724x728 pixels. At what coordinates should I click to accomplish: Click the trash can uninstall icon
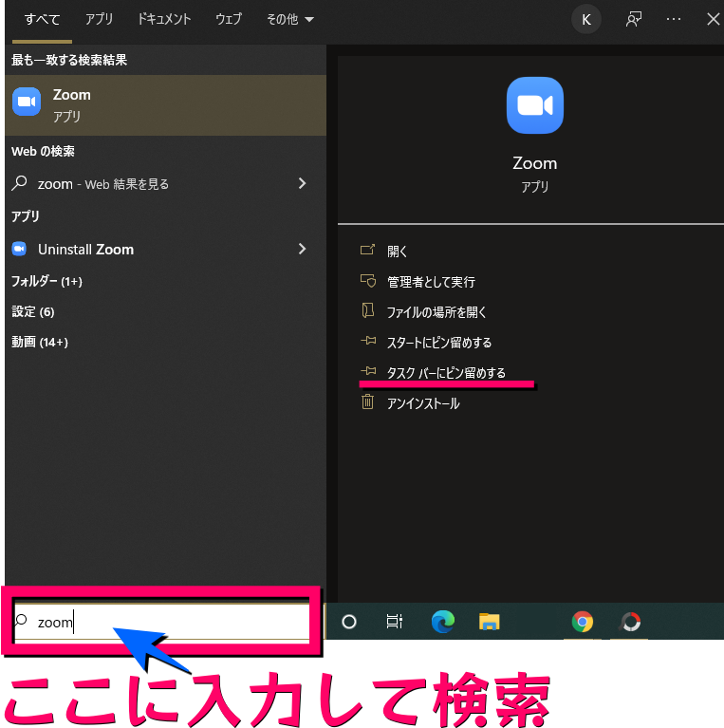coord(367,401)
